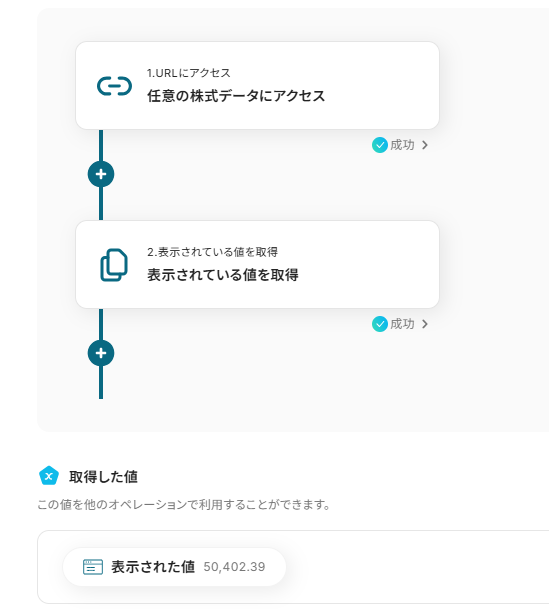Screen dimensions: 549x609
Task: Click the 取得した値 section heading
Action: click(x=103, y=477)
